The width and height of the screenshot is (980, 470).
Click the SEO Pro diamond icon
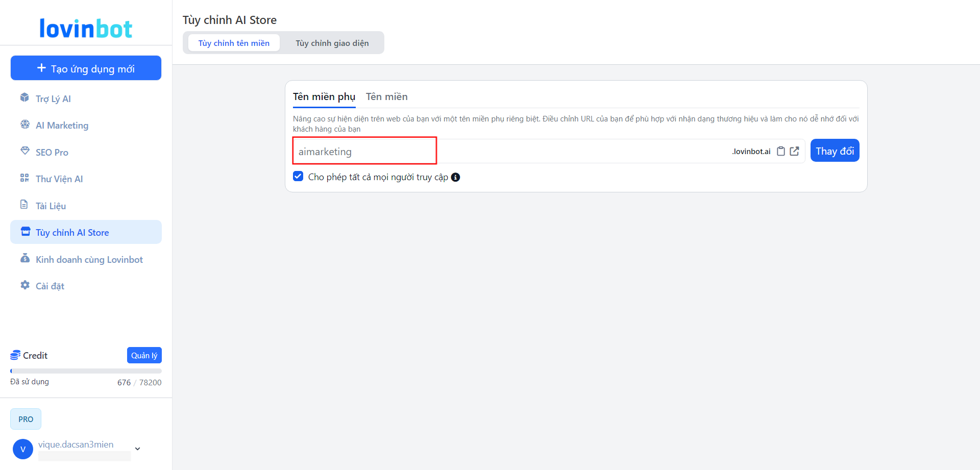tap(24, 151)
